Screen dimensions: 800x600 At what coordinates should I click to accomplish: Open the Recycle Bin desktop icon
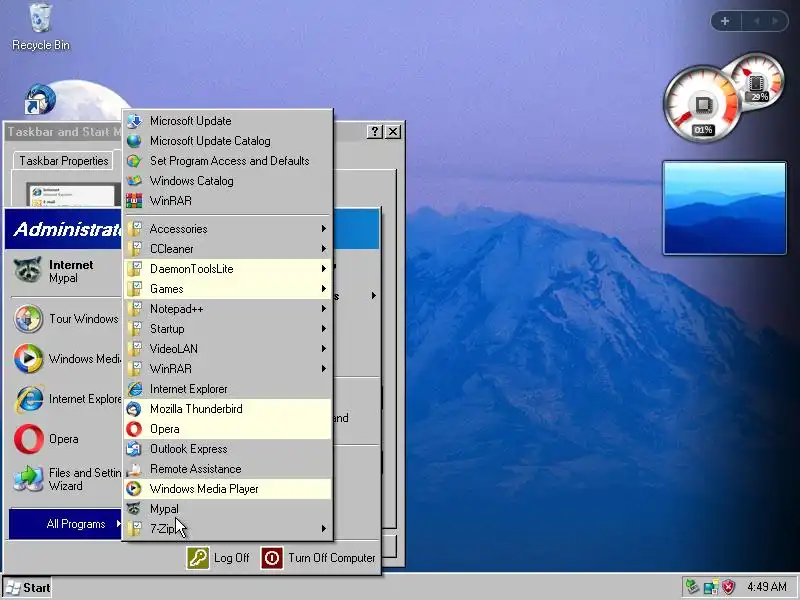coord(40,18)
